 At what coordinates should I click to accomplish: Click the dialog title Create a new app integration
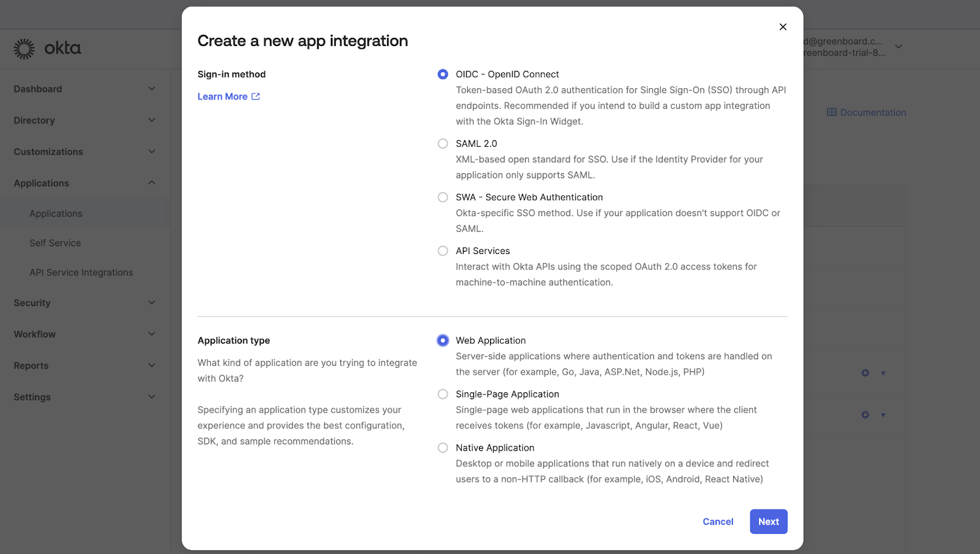point(303,41)
